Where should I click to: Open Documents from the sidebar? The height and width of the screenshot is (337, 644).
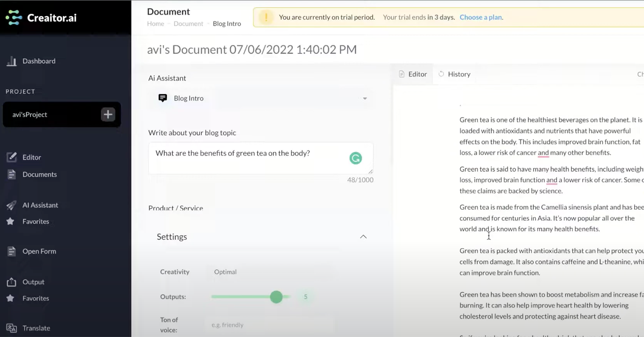click(x=39, y=174)
